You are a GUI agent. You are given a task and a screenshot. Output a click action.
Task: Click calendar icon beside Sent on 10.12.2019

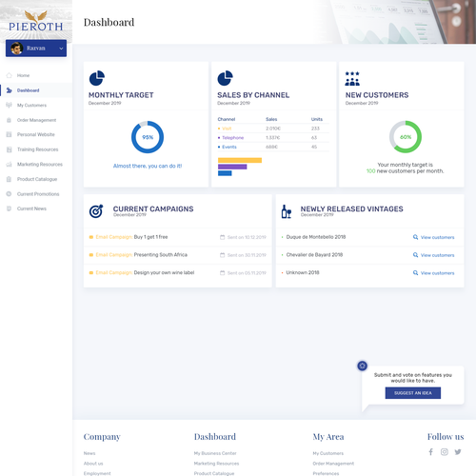point(223,237)
